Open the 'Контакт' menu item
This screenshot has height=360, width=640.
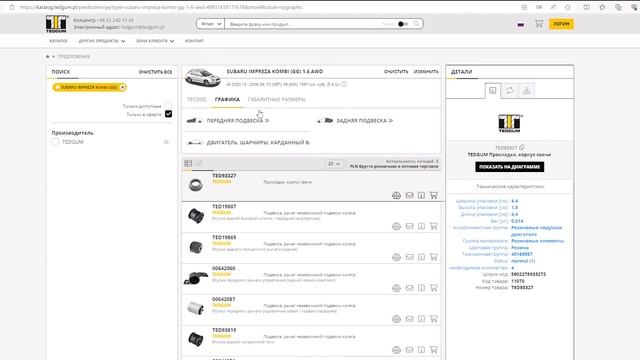194,41
